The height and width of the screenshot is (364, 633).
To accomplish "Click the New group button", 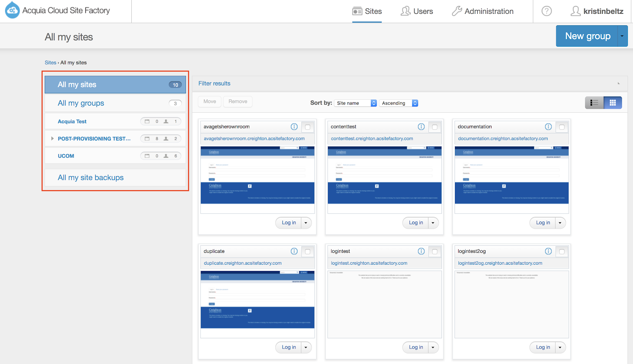I will click(x=587, y=36).
